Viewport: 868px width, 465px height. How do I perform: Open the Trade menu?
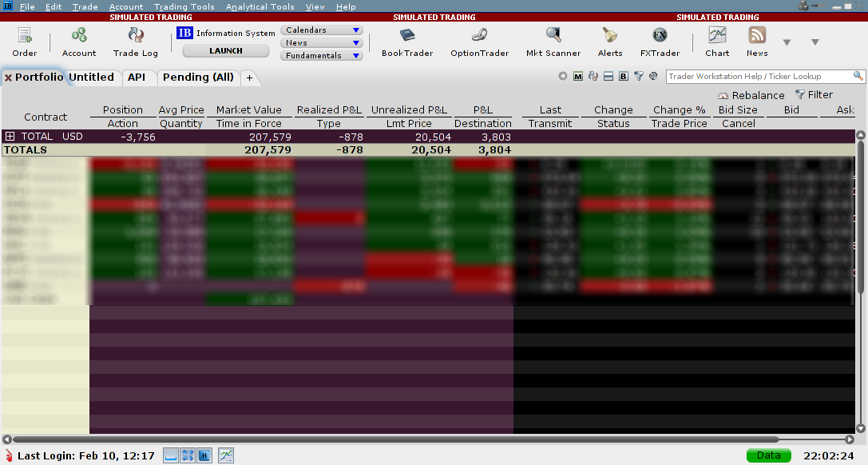point(85,6)
